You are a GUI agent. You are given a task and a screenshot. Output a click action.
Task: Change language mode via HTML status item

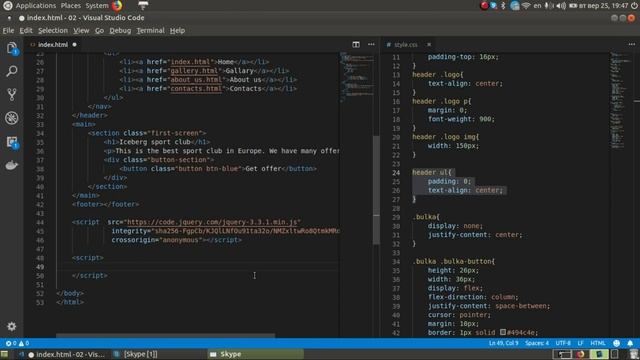tap(598, 343)
